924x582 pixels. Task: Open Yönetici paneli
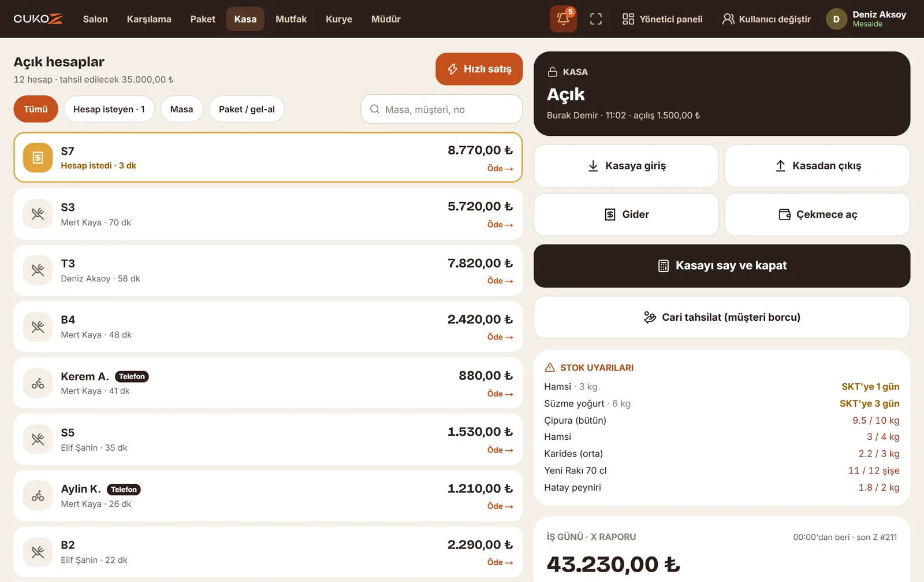(662, 19)
